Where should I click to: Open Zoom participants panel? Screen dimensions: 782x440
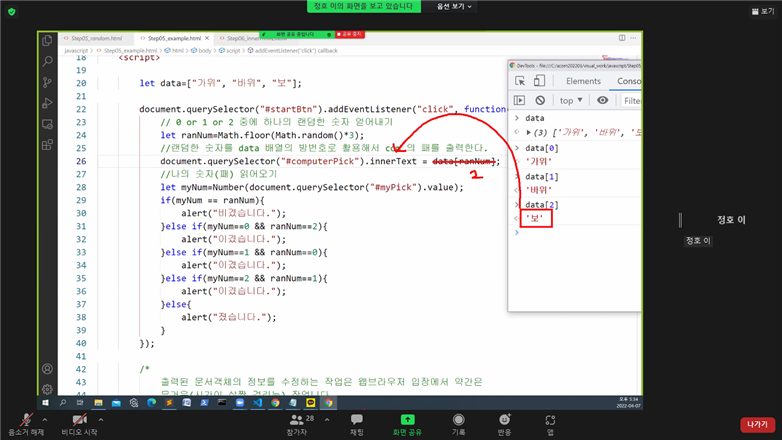coord(298,425)
